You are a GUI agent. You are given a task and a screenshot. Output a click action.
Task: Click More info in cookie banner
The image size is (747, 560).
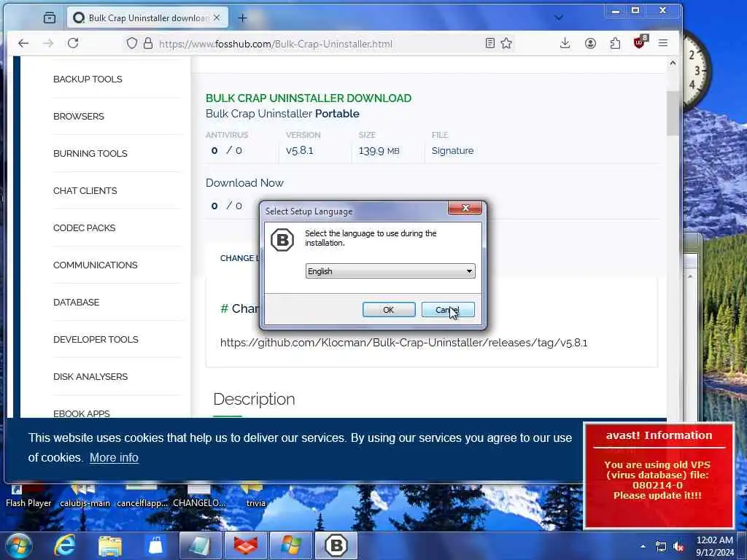(114, 457)
